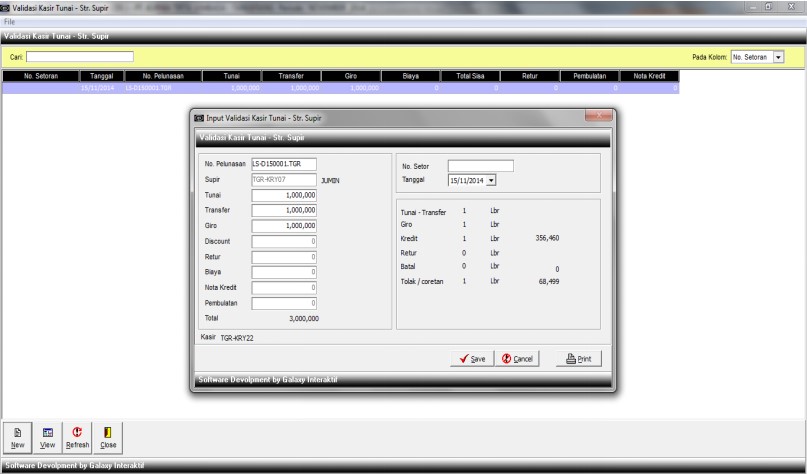Click the No. Setor input field
Screen dimensions: 807x474
[x=480, y=166]
